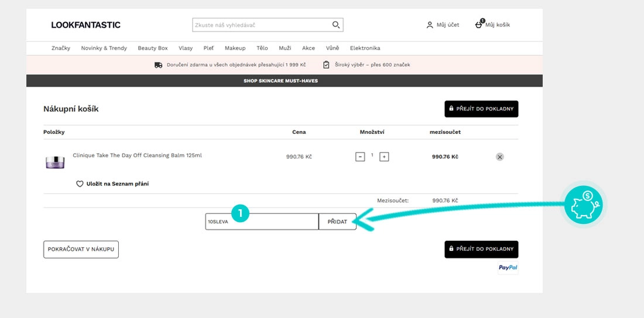Click the search magnifier icon
The width and height of the screenshot is (644, 318).
pyautogui.click(x=335, y=25)
